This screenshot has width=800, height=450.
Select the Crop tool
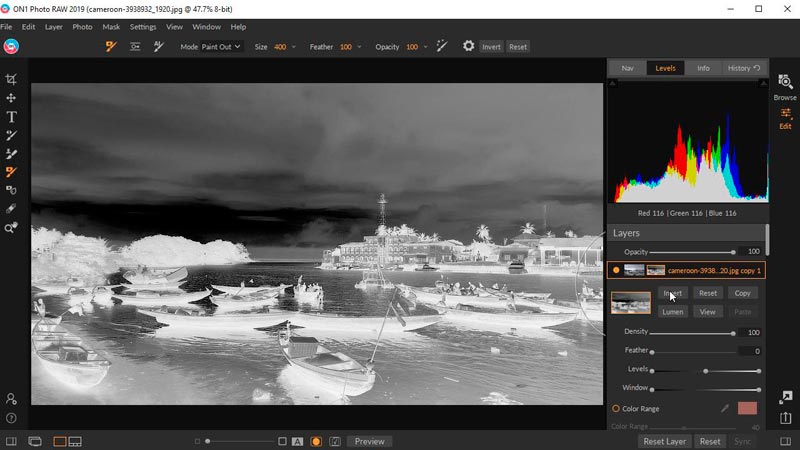coord(11,79)
